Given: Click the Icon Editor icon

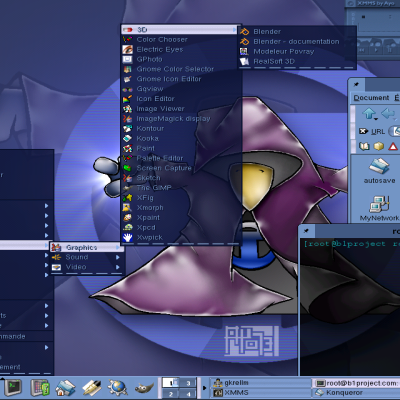Looking at the screenshot, I should click(x=127, y=99).
